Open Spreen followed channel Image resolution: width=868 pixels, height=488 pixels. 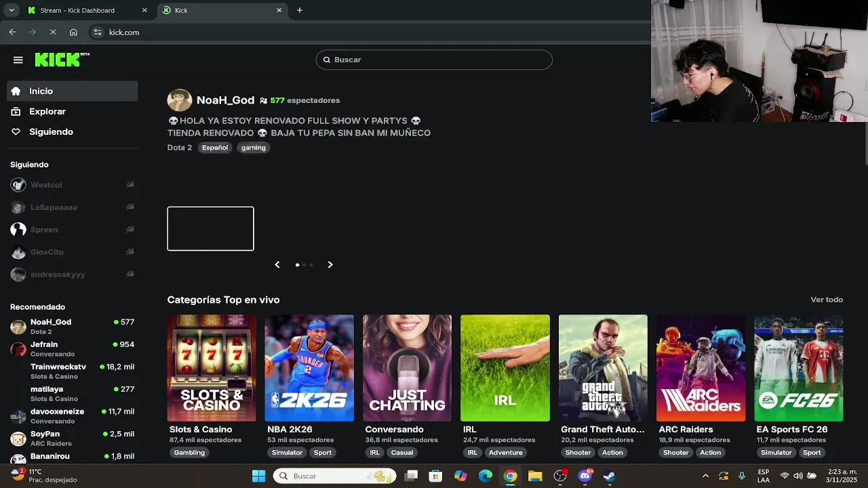(72, 230)
